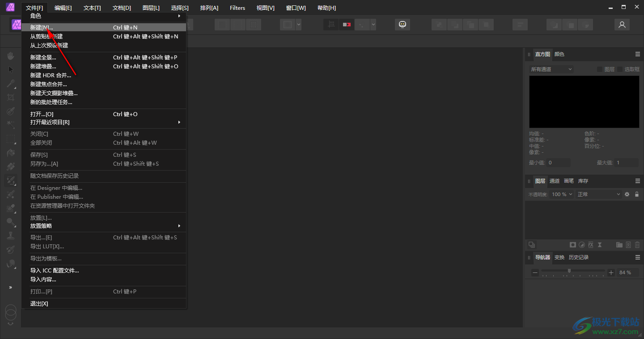Switch to the 历史记录 tab

point(579,257)
